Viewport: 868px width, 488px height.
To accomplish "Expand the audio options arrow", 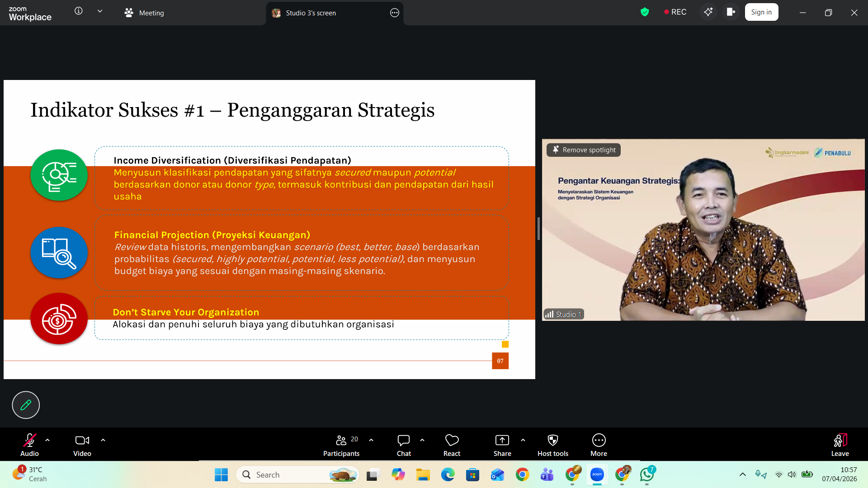I will [47, 440].
